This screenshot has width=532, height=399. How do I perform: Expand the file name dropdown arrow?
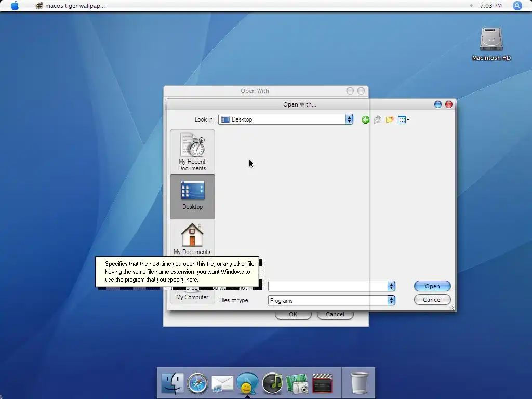point(391,286)
